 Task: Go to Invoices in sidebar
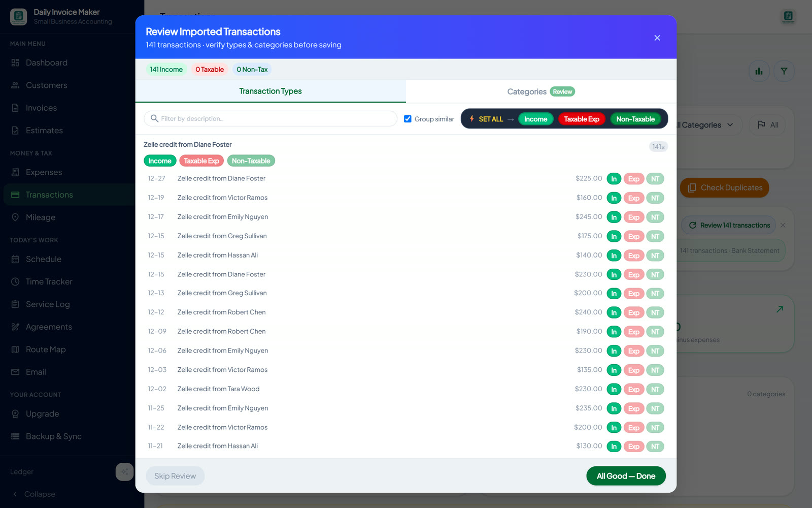(x=41, y=108)
